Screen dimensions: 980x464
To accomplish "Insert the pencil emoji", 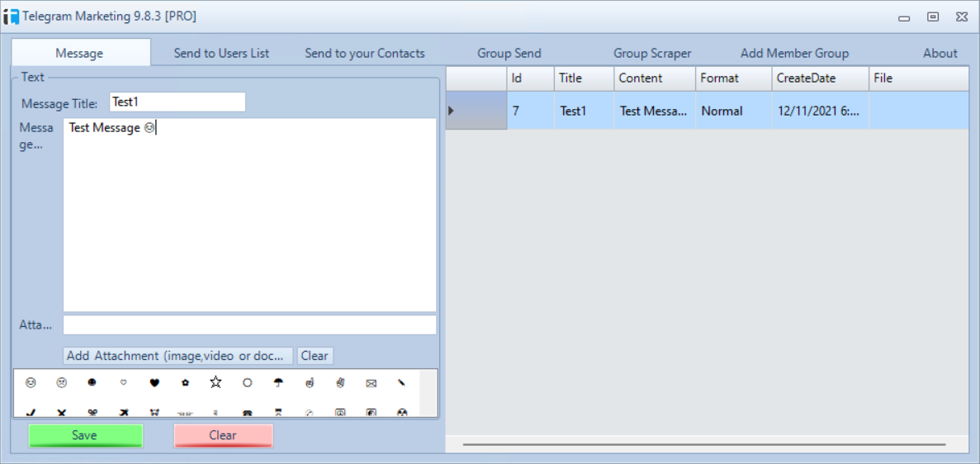I will pyautogui.click(x=401, y=383).
